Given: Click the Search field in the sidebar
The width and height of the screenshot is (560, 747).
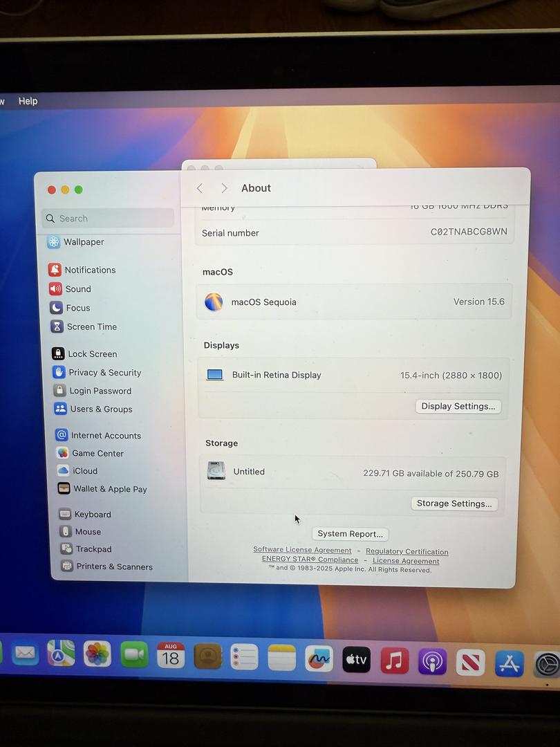Looking at the screenshot, I should coord(108,218).
